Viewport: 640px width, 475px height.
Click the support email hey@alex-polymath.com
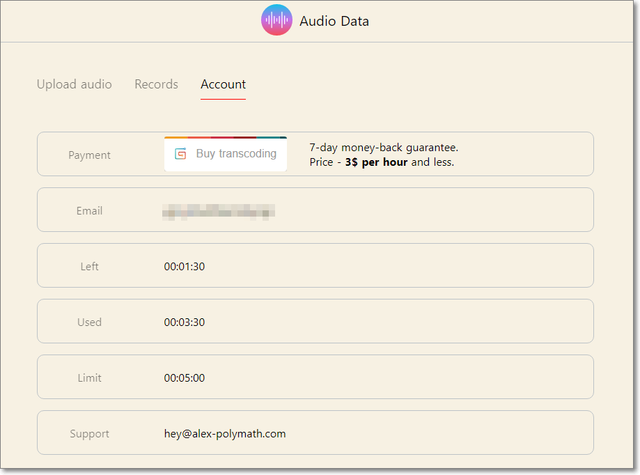click(225, 434)
